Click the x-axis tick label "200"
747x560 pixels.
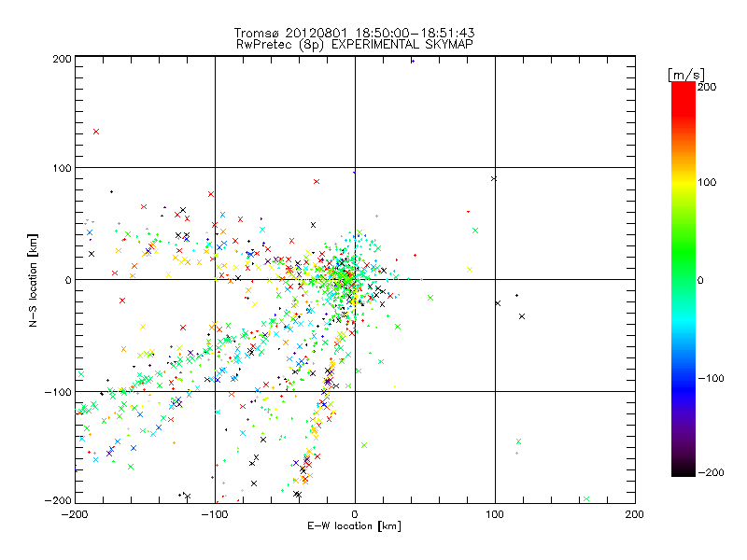coord(635,514)
